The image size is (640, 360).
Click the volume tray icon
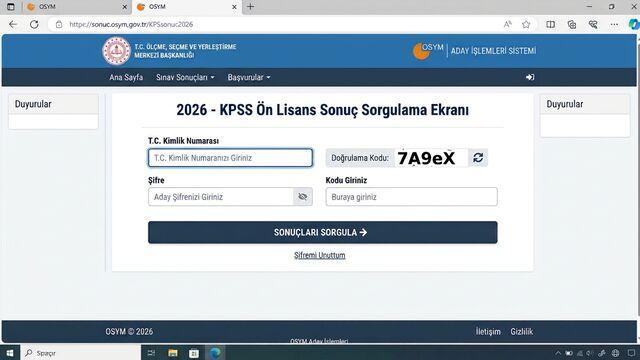coord(590,353)
